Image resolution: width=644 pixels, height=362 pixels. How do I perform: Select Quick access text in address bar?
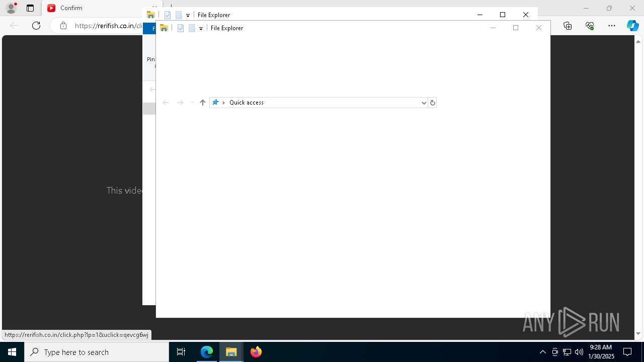click(247, 103)
